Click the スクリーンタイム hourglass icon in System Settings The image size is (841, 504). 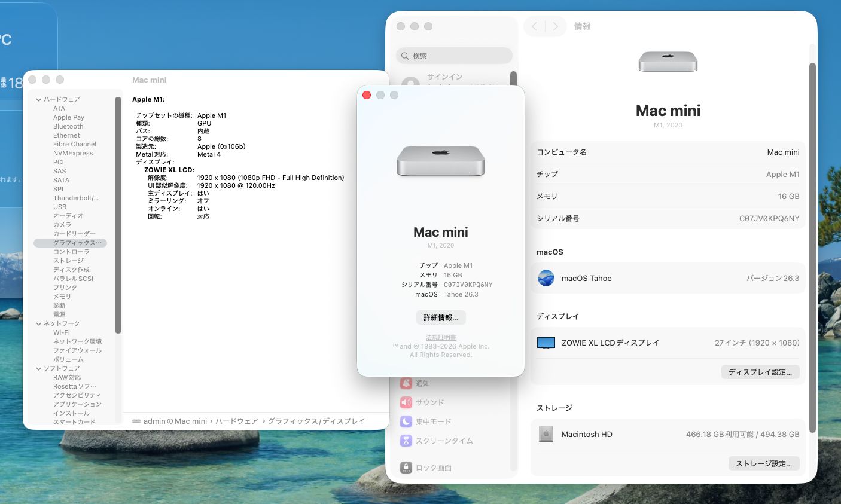point(406,441)
